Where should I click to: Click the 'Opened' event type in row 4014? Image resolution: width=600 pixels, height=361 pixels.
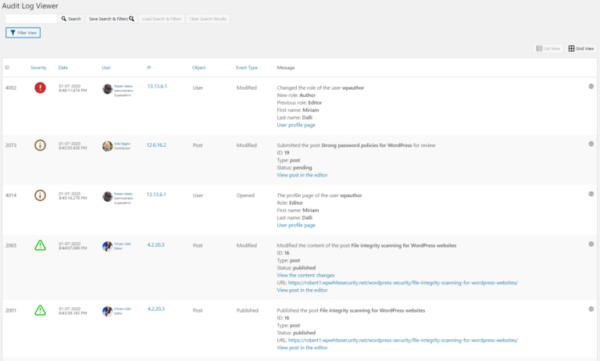245,195
